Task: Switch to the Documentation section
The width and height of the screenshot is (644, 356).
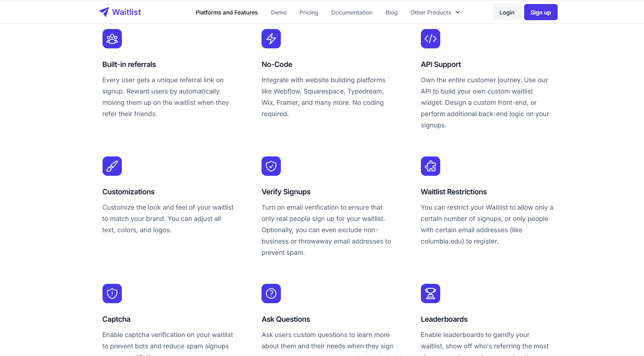Action: pos(351,12)
